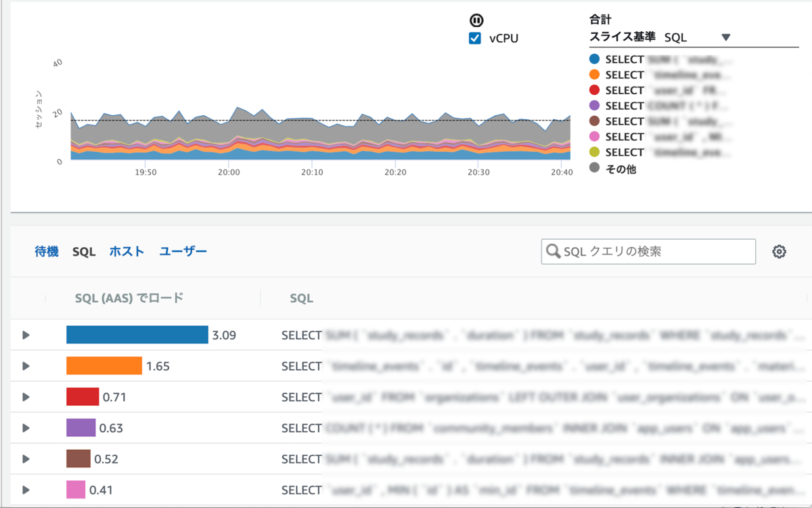Click the olive legend dot
Viewport: 812px width, 508px height.
point(595,152)
